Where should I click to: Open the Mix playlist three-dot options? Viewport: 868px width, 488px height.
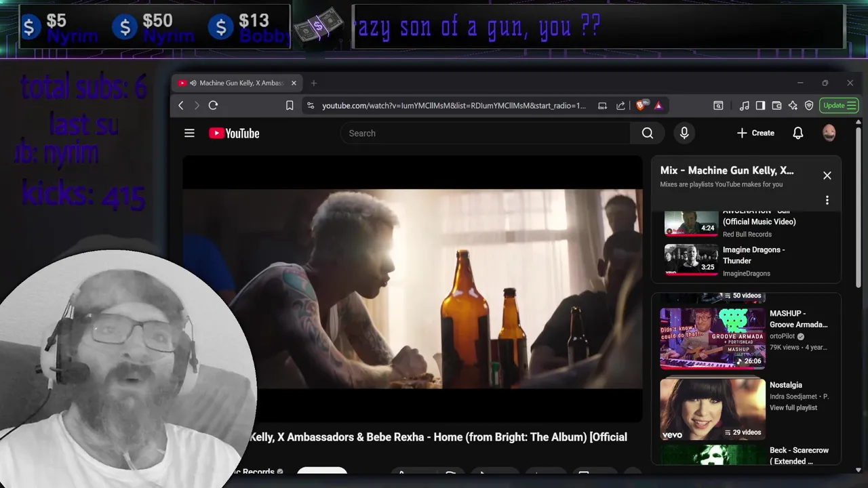click(827, 200)
